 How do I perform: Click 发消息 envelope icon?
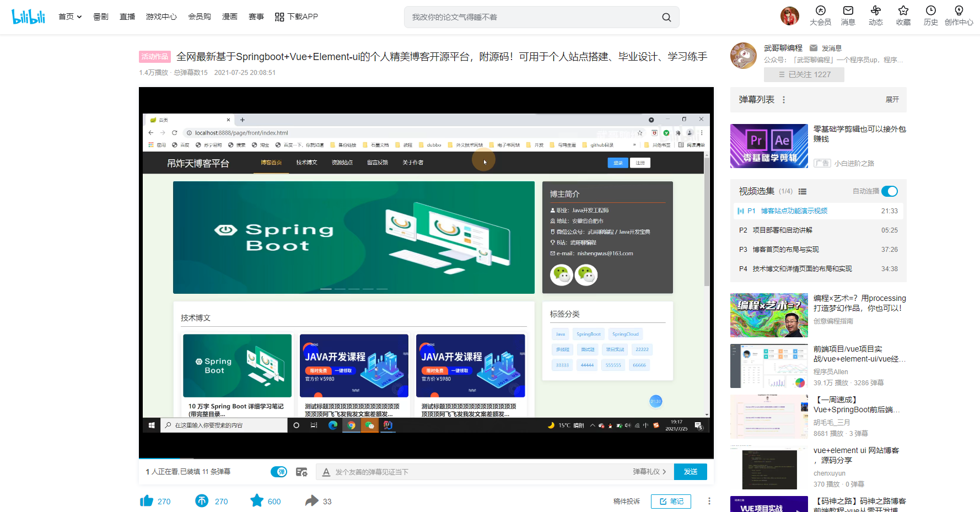(814, 48)
